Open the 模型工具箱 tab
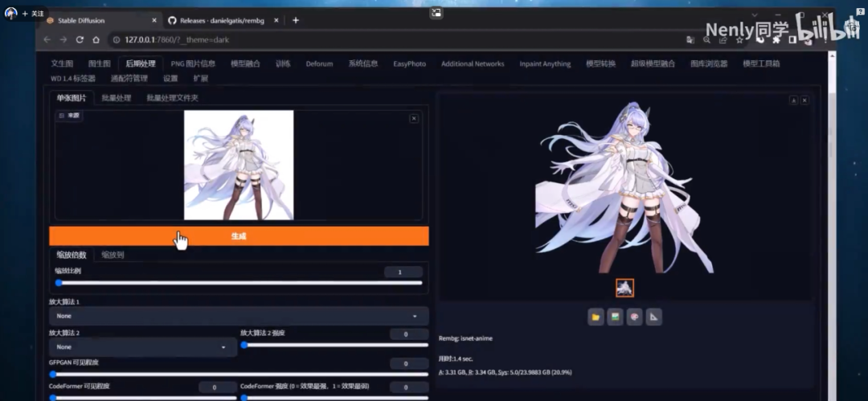Viewport: 868px width, 401px height. 761,63
